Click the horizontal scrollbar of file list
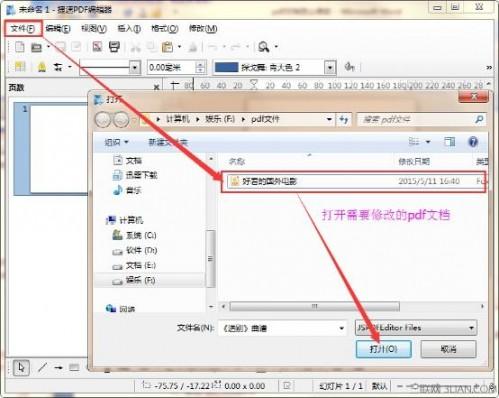499x398 pixels. (314, 306)
